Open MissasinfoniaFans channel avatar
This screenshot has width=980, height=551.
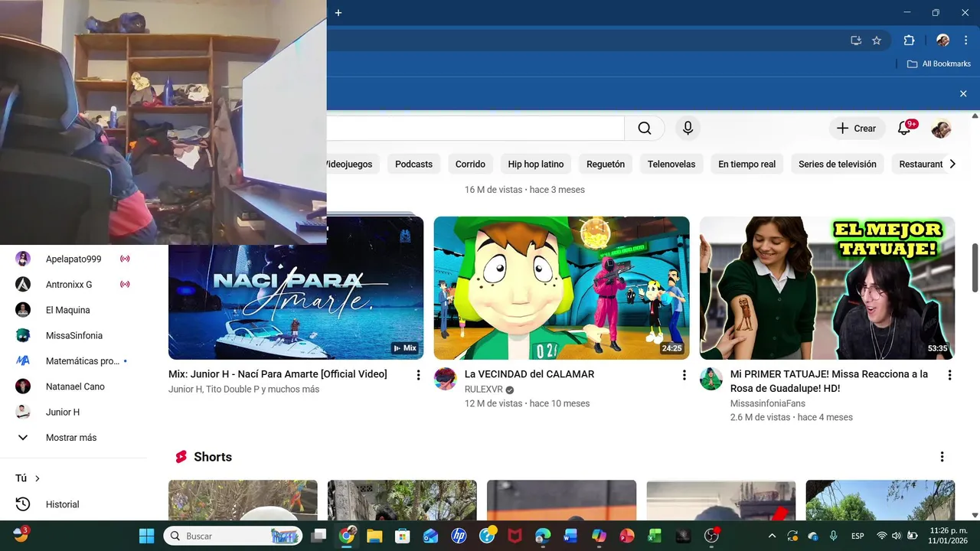pos(710,379)
